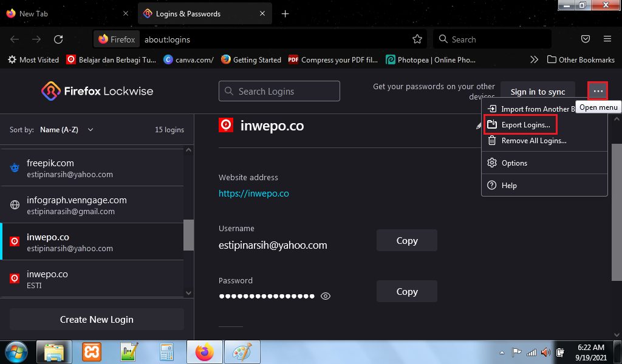Open the Pocket save icon

(586, 39)
